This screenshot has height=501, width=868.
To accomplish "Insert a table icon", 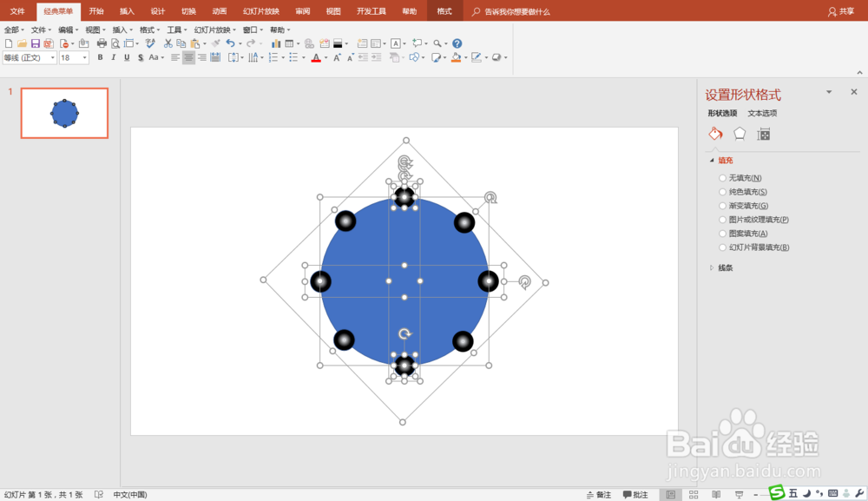I will coord(289,43).
